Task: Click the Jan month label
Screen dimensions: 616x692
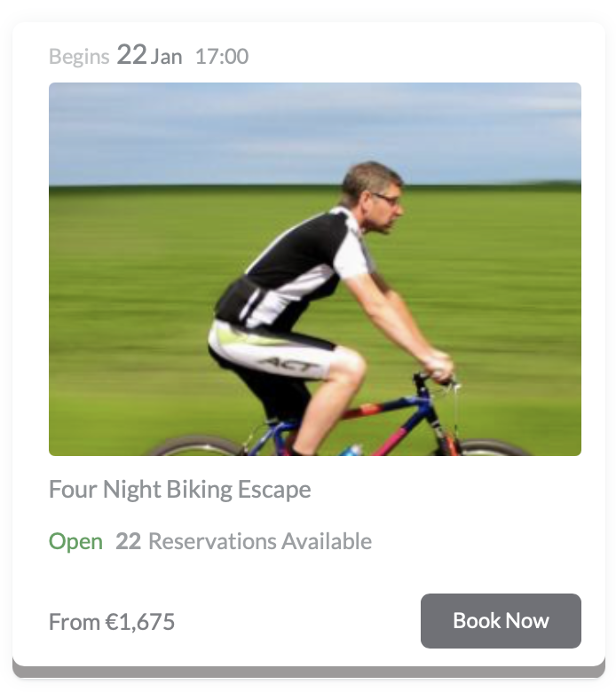Action: 167,57
